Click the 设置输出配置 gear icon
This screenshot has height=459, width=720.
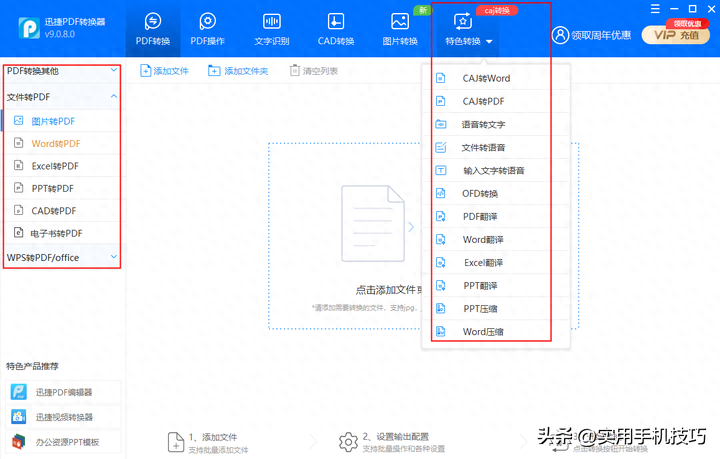tap(348, 442)
